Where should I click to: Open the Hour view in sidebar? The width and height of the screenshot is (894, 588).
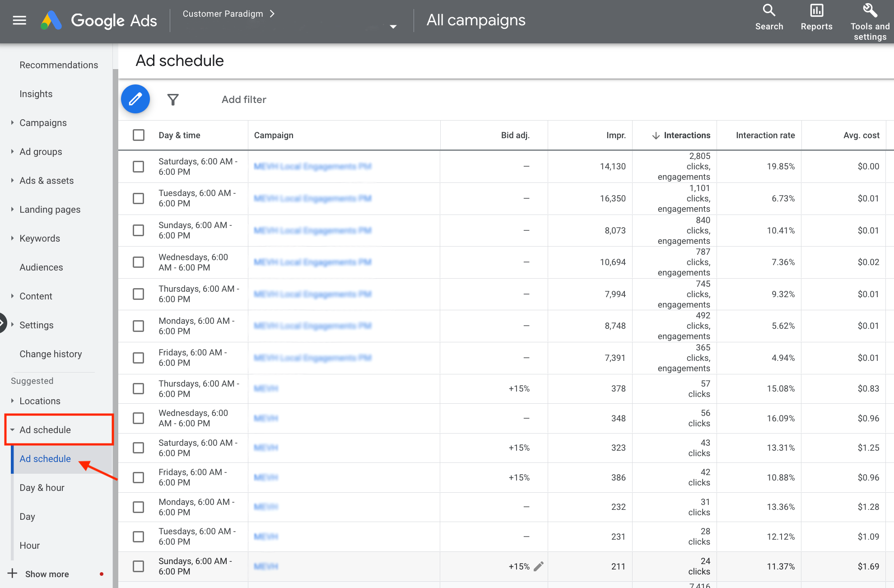(29, 545)
